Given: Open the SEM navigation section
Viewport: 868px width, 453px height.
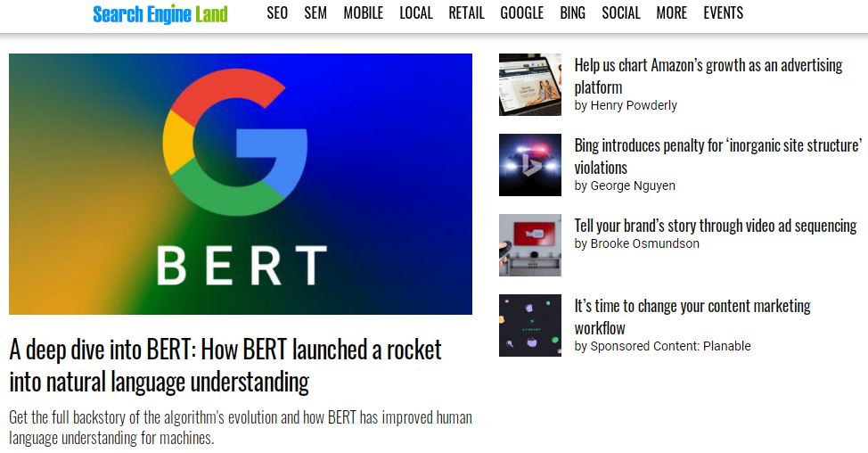Looking at the screenshot, I should (315, 12).
